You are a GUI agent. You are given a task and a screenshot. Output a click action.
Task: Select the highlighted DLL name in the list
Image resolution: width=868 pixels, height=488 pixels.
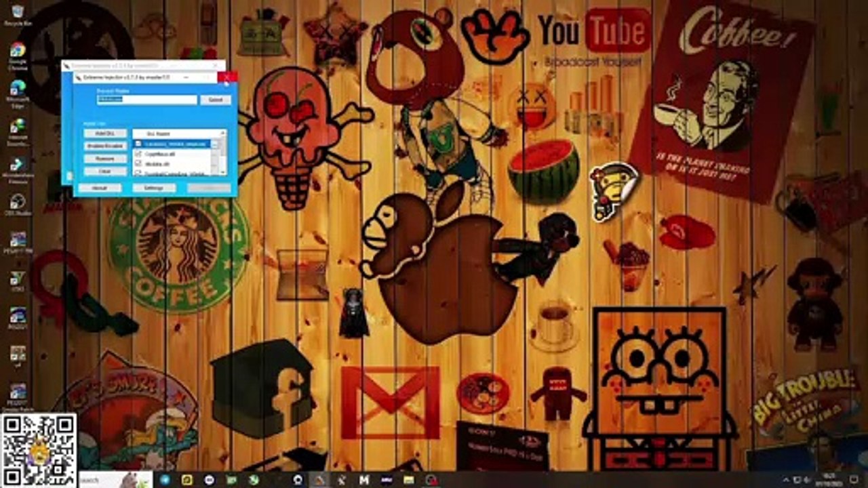click(x=174, y=144)
